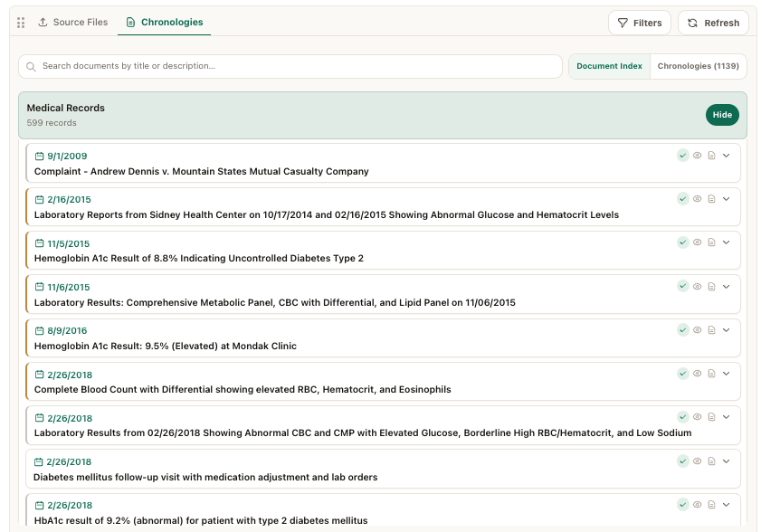This screenshot has height=532, width=761.
Task: Open document icon on the Complete Blood Count row
Action: 711,374
